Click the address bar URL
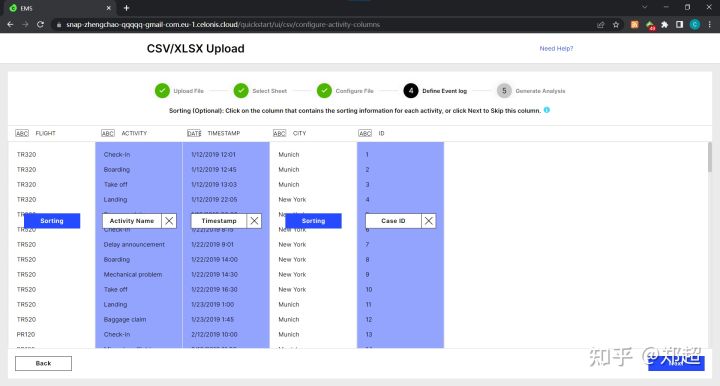Screen dimensions: 720x386 coord(223,25)
